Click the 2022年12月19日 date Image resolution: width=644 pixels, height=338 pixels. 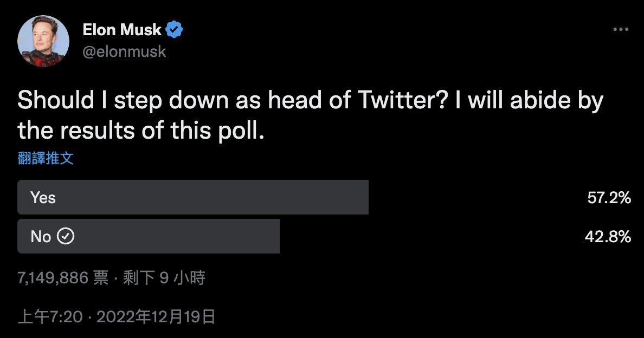156,316
